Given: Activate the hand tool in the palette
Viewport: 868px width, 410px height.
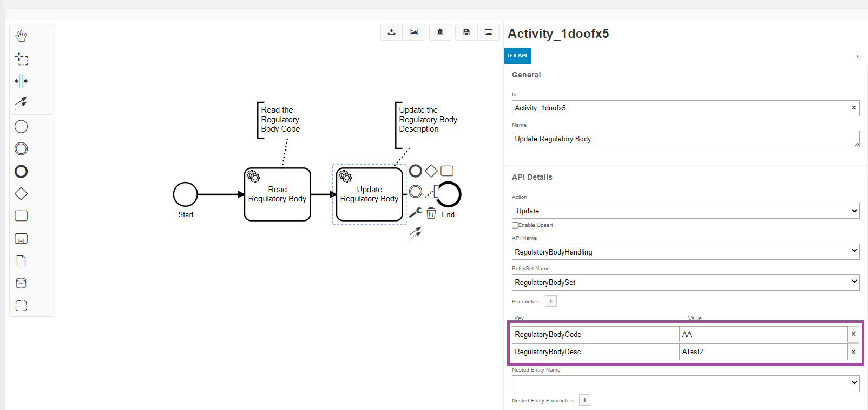Looking at the screenshot, I should pos(21,36).
